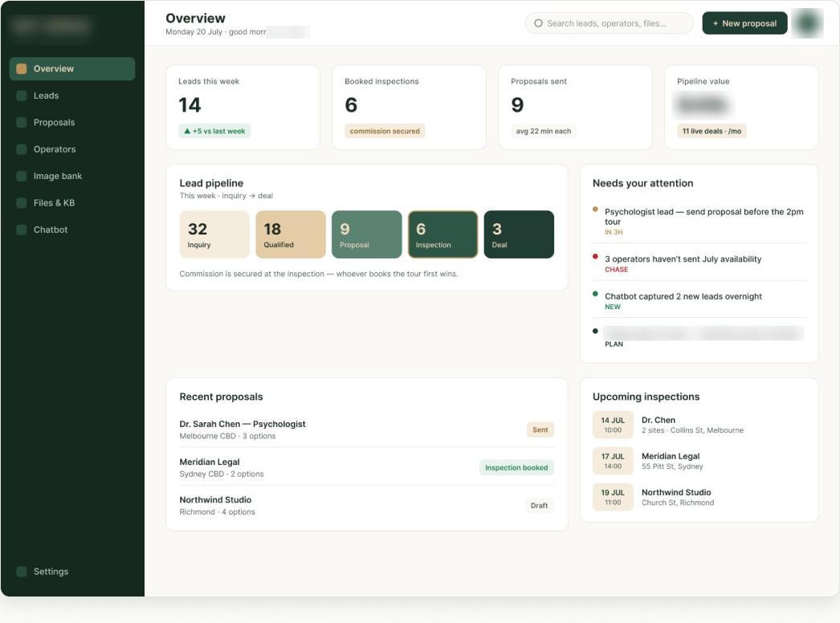Click the search circle icon
840x623 pixels.
[538, 23]
